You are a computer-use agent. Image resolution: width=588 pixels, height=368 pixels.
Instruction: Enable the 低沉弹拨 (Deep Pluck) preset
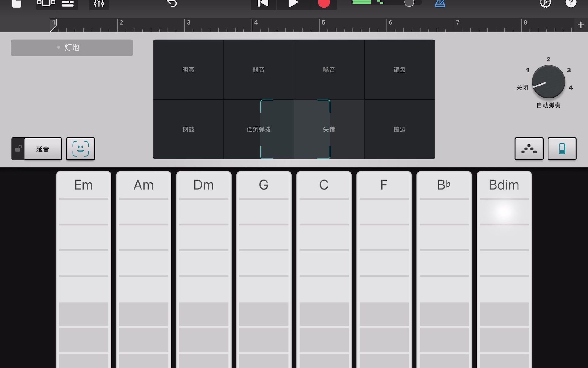point(258,129)
